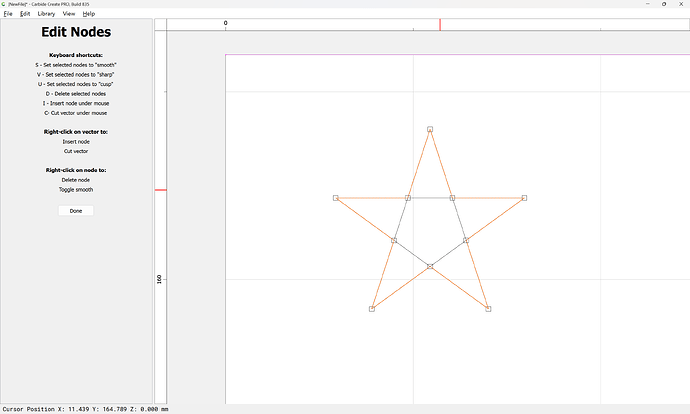Click the pentagon's upper-right corner node
The width and height of the screenshot is (690, 414).
(452, 198)
